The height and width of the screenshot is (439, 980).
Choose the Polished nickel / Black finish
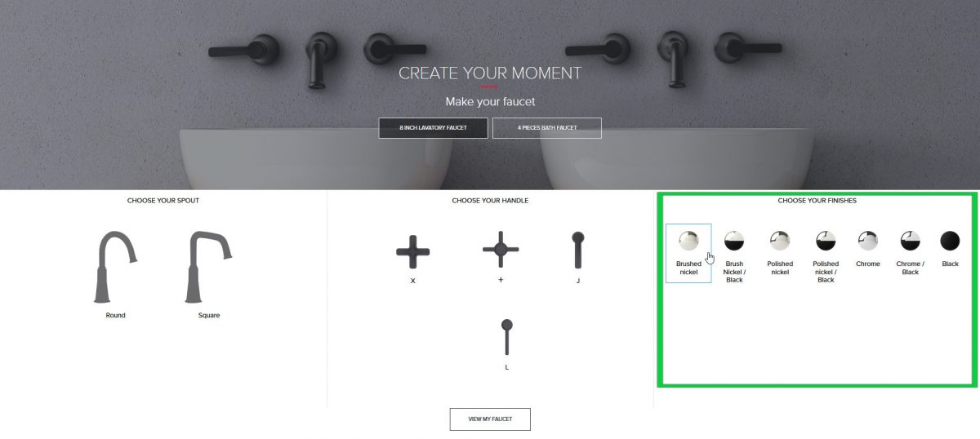826,256
